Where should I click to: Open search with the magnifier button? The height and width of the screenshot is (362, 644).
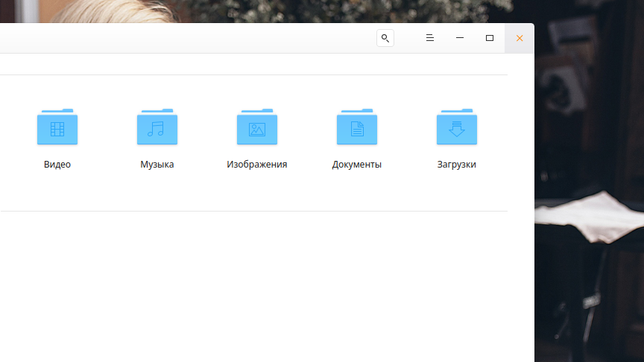tap(385, 38)
